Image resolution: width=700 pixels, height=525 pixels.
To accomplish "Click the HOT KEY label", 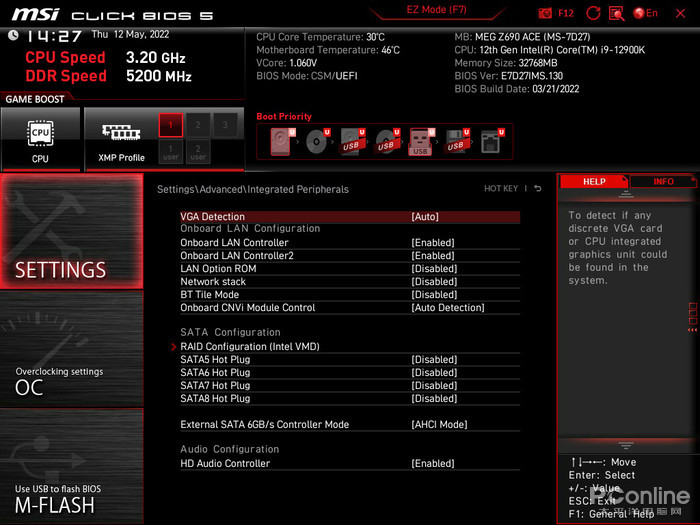I will point(501,188).
